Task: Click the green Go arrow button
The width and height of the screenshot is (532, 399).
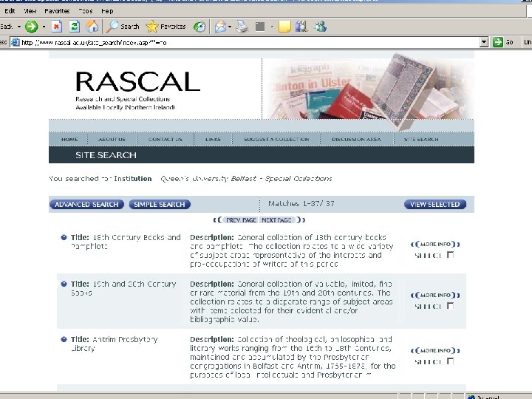Action: (x=498, y=42)
